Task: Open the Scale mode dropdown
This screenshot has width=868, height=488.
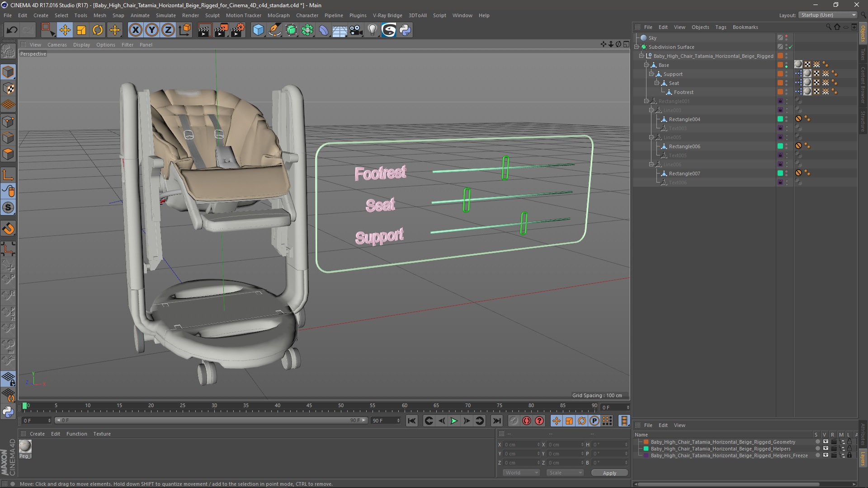Action: [565, 473]
